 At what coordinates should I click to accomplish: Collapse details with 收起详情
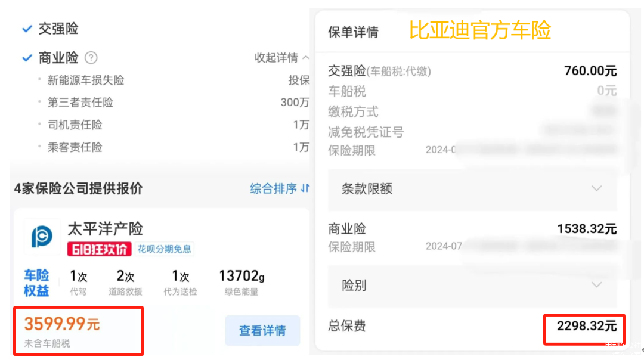click(281, 58)
